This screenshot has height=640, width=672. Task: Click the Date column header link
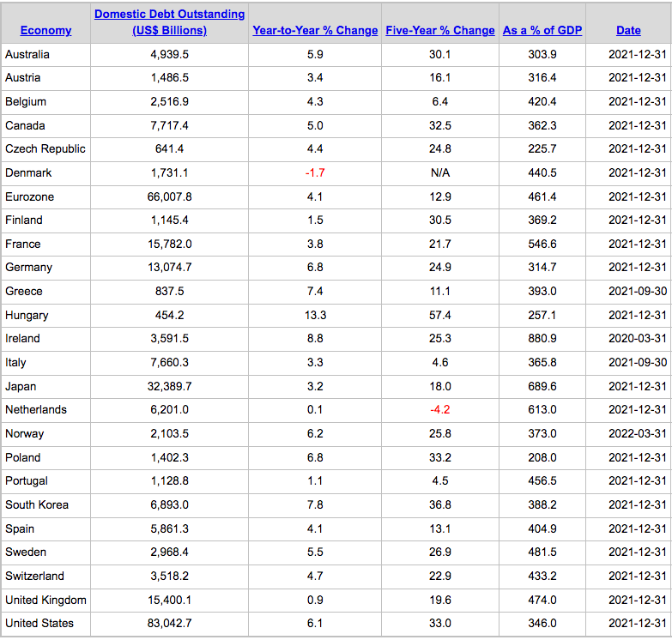[x=628, y=30]
